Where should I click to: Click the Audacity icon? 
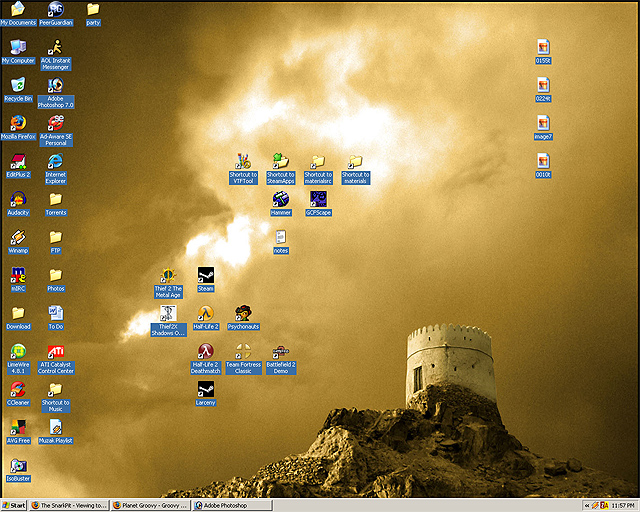tap(18, 199)
